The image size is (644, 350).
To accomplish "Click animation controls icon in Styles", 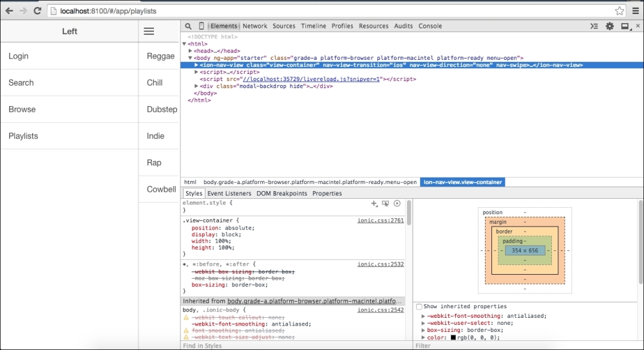I will pos(397,203).
